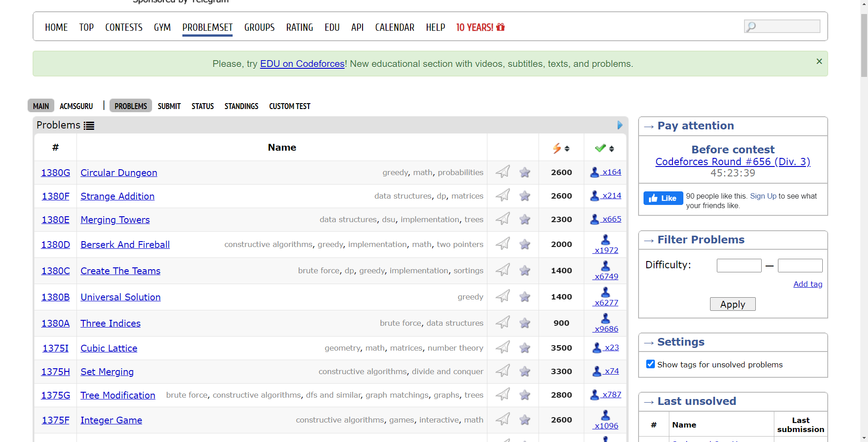Image resolution: width=868 pixels, height=442 pixels.
Task: Open problem 1375I link
Action: (56, 348)
